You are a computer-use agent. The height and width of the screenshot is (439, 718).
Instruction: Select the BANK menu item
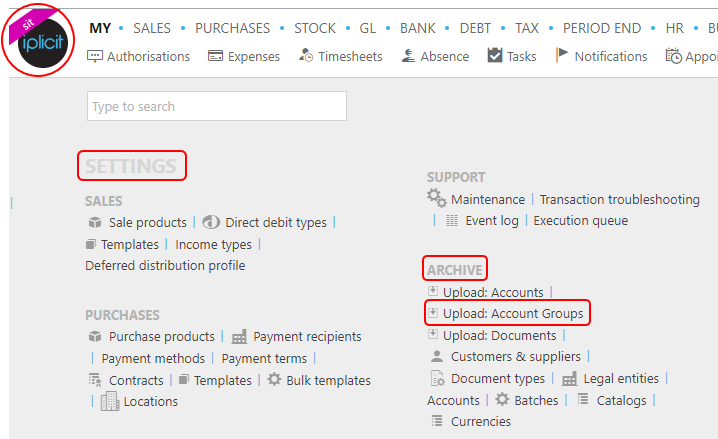click(x=418, y=28)
